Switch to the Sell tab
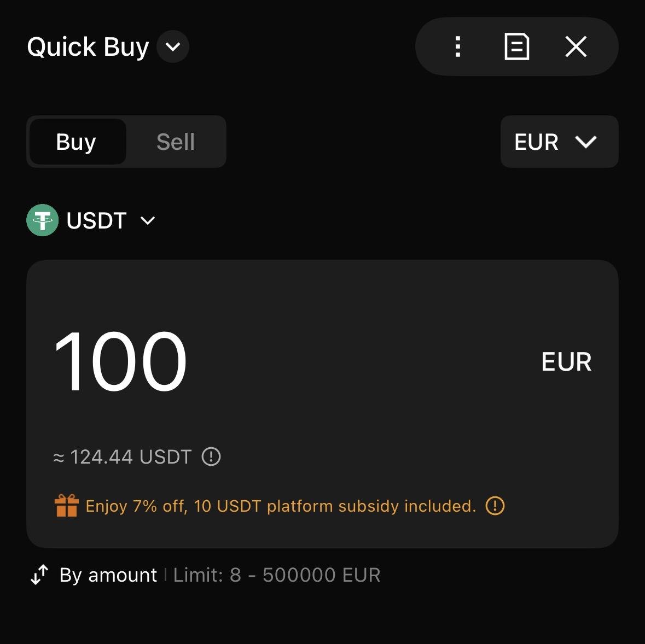 (x=176, y=142)
